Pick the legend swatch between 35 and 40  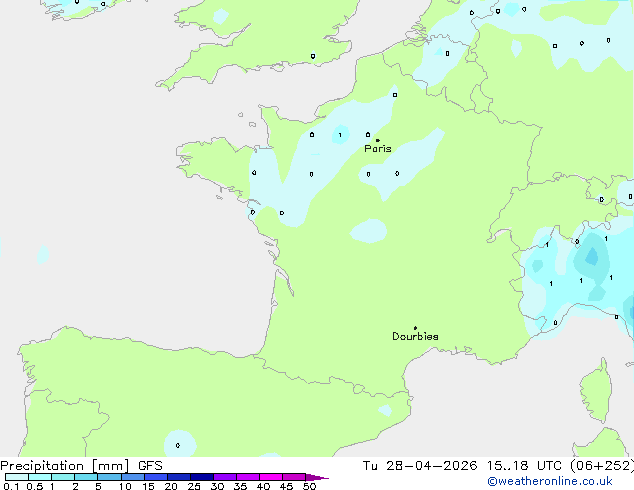[248, 477]
